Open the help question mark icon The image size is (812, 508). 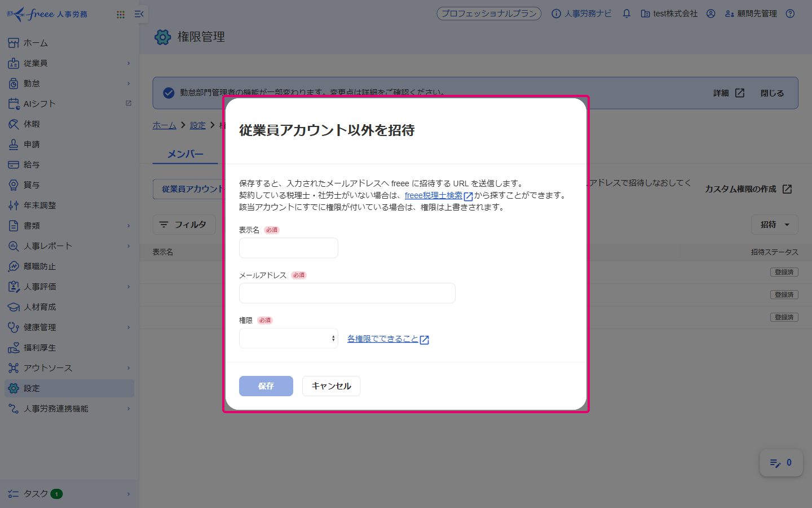click(x=790, y=14)
